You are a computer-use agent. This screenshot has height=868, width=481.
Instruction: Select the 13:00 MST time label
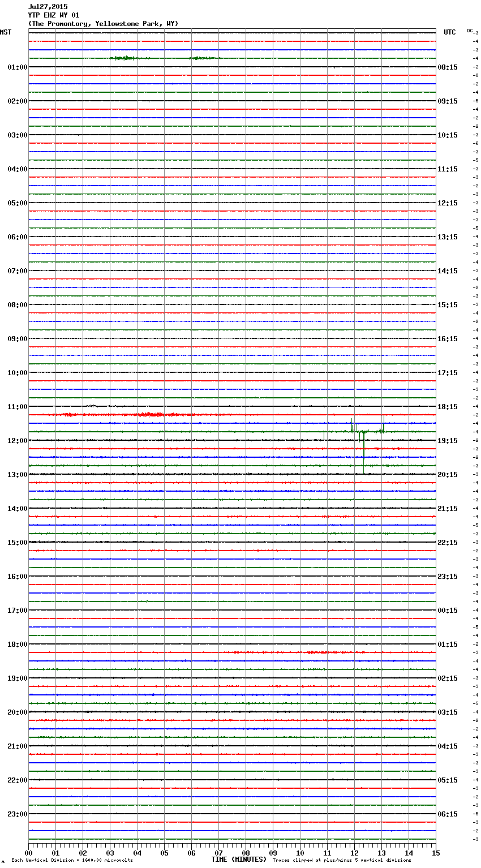18,475
